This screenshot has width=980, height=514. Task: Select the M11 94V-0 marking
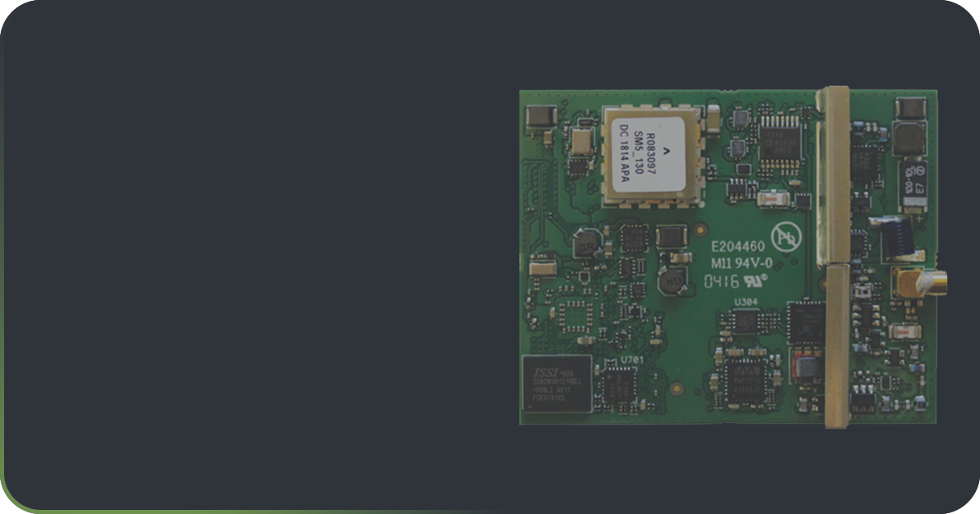pyautogui.click(x=742, y=264)
